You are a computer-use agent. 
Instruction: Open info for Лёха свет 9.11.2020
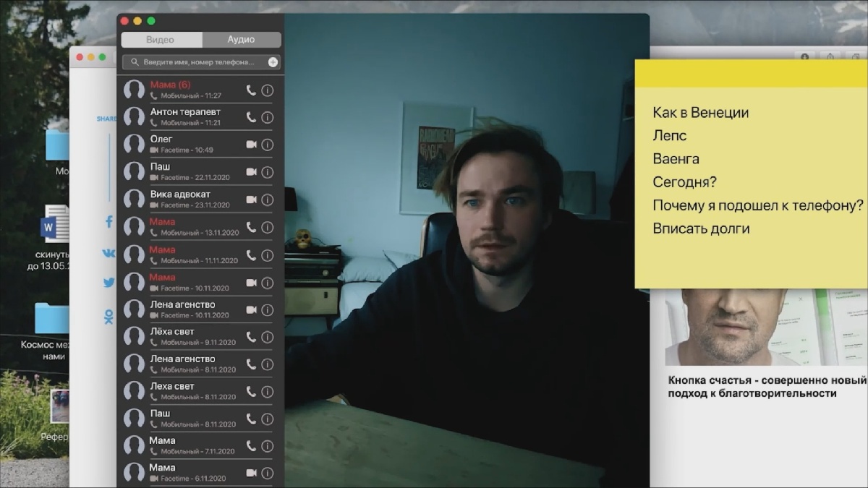(267, 337)
